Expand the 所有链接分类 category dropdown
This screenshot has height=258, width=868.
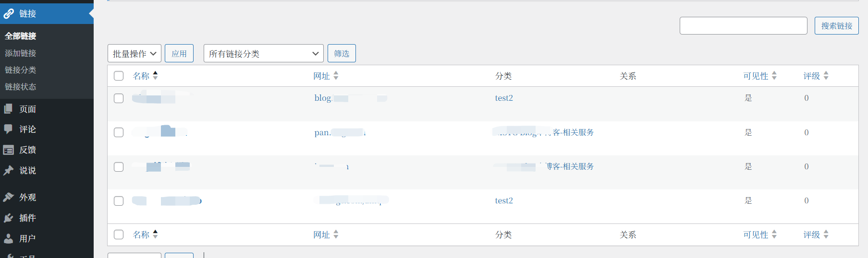pyautogui.click(x=263, y=54)
